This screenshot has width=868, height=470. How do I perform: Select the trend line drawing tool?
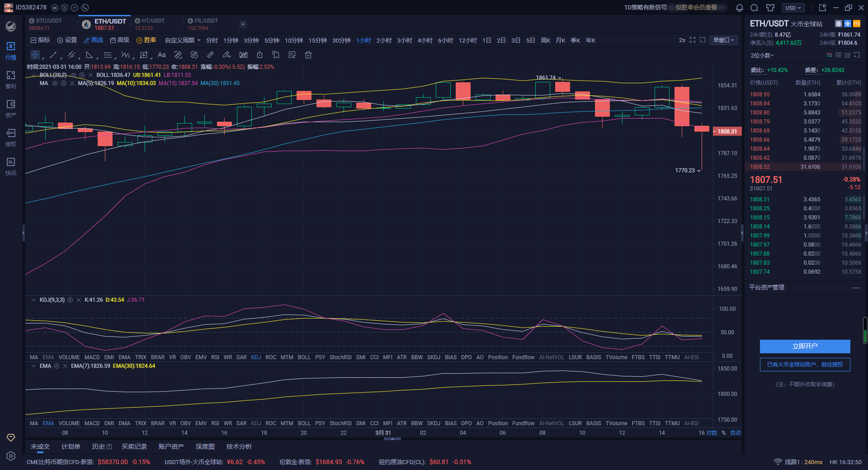[53, 55]
